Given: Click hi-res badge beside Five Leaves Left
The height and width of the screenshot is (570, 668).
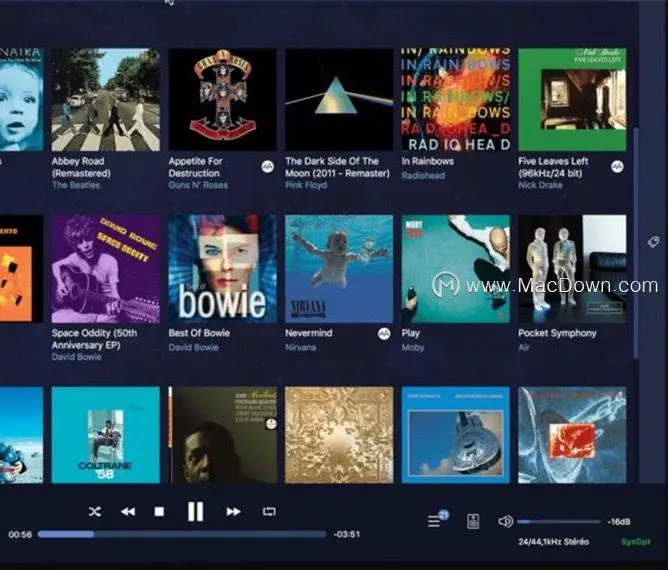Looking at the screenshot, I should pos(617,167).
